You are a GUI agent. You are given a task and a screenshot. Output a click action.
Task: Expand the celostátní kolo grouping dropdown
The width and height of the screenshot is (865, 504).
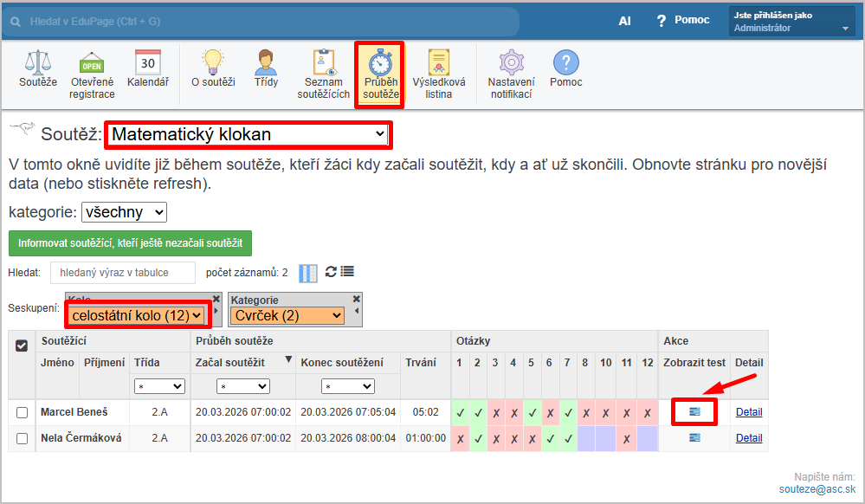(137, 316)
